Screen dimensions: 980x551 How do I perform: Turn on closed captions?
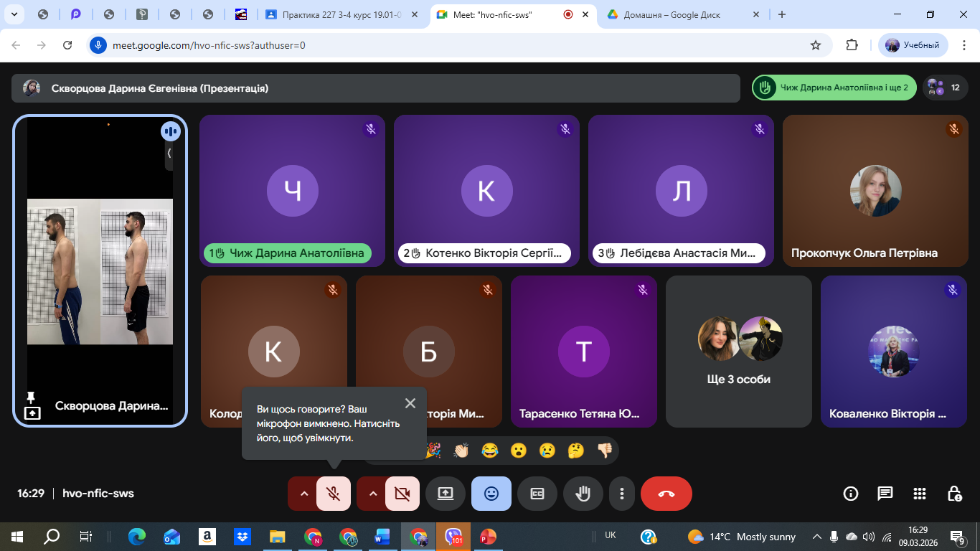[x=537, y=494]
